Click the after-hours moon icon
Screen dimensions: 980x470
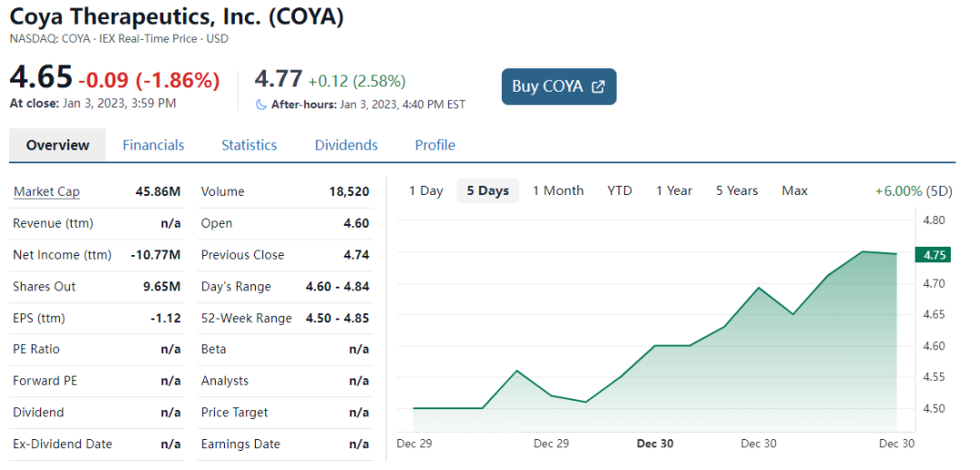click(262, 104)
